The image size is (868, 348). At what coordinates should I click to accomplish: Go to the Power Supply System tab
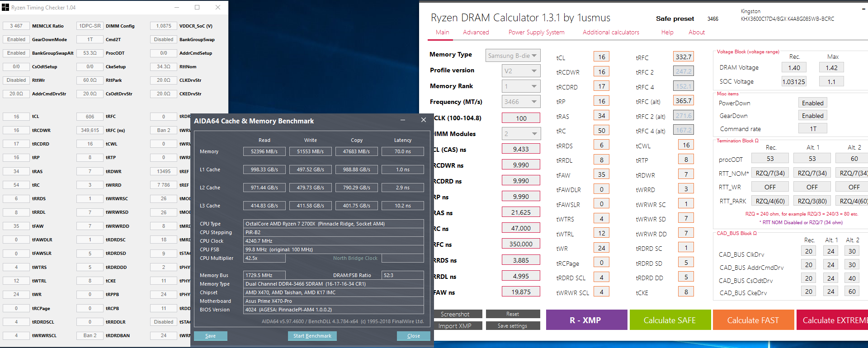pyautogui.click(x=536, y=32)
